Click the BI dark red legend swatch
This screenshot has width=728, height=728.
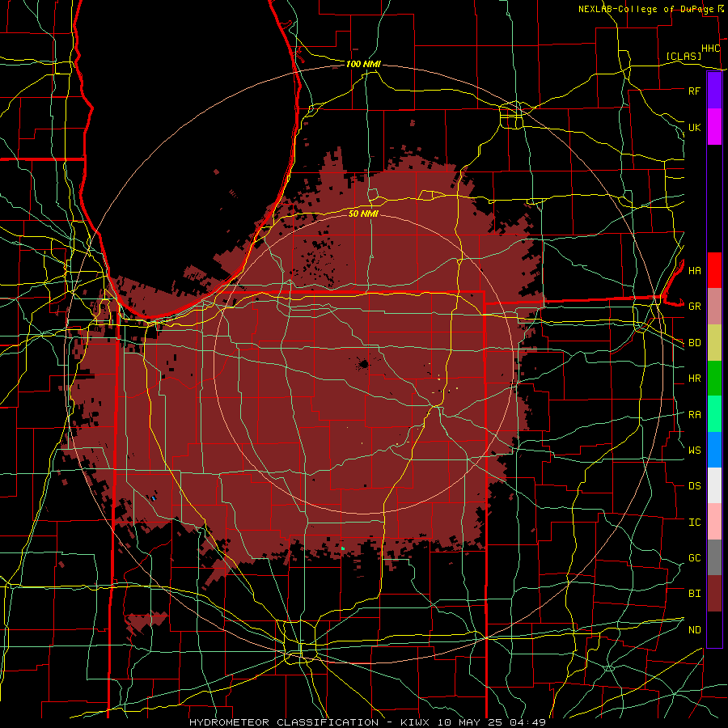pyautogui.click(x=714, y=594)
